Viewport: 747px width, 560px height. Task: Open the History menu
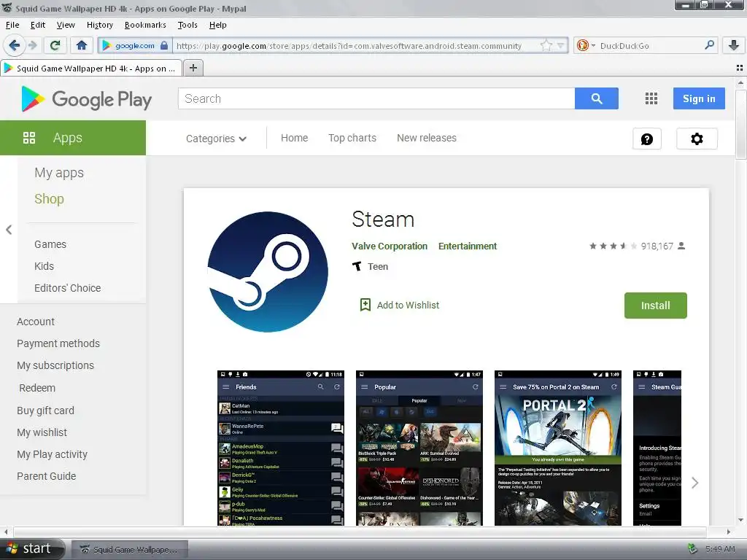point(99,25)
